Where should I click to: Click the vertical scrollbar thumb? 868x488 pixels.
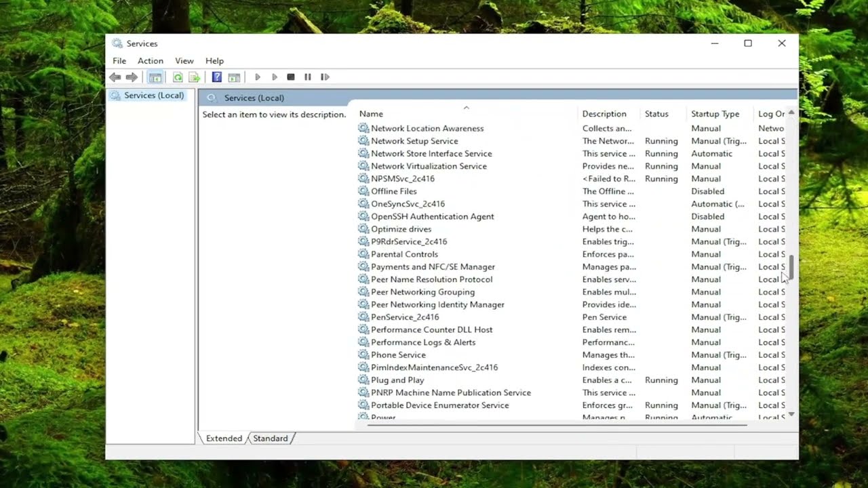coord(791,268)
